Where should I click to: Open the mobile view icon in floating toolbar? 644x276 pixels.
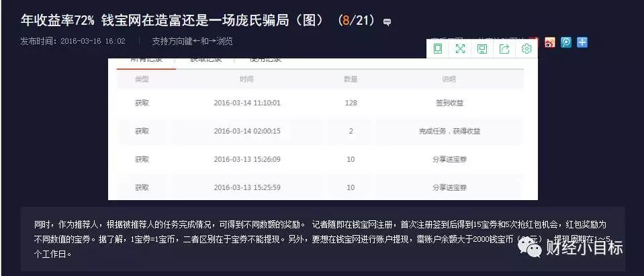438,49
